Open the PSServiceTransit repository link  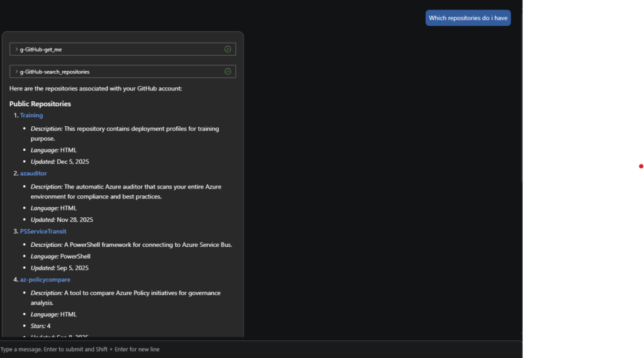pyautogui.click(x=43, y=231)
